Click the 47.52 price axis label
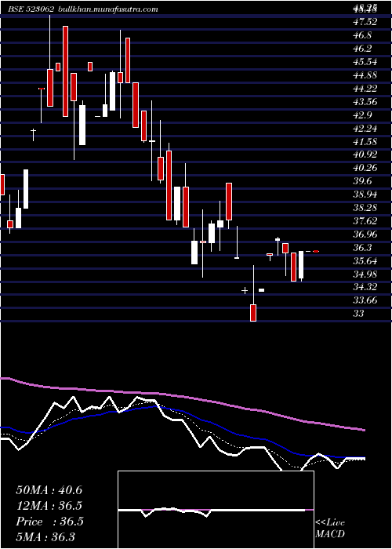392x549 pixels. point(365,22)
